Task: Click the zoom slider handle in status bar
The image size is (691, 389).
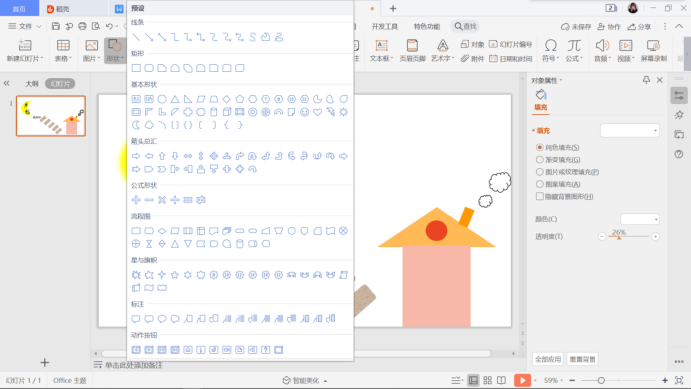Action: tap(601, 380)
